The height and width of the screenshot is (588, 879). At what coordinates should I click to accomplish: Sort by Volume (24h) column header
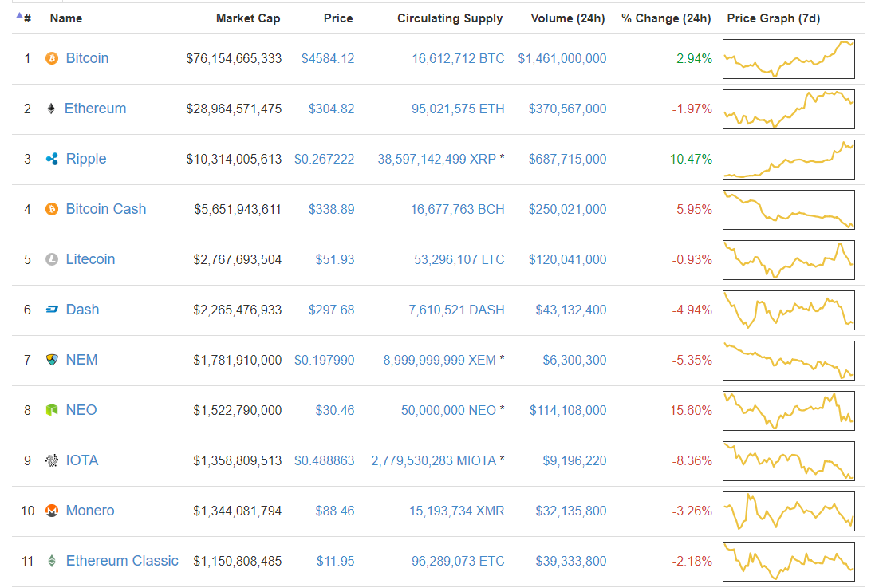pyautogui.click(x=568, y=18)
